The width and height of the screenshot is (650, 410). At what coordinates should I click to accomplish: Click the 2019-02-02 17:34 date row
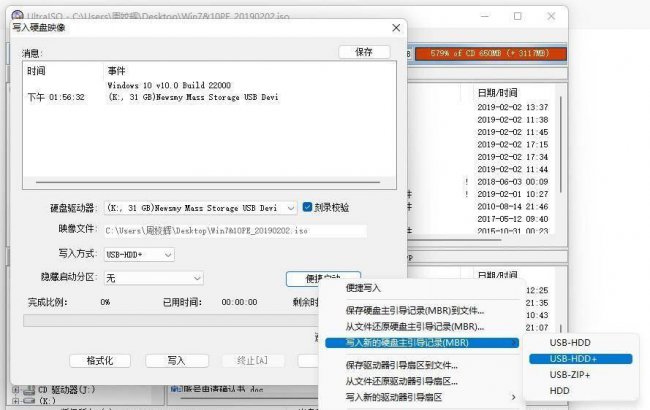pyautogui.click(x=513, y=157)
